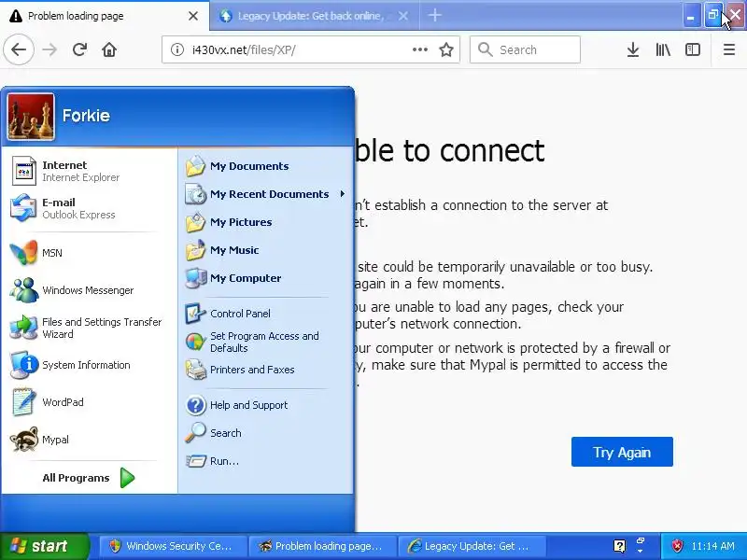Toggle the browser sidebar

[692, 49]
